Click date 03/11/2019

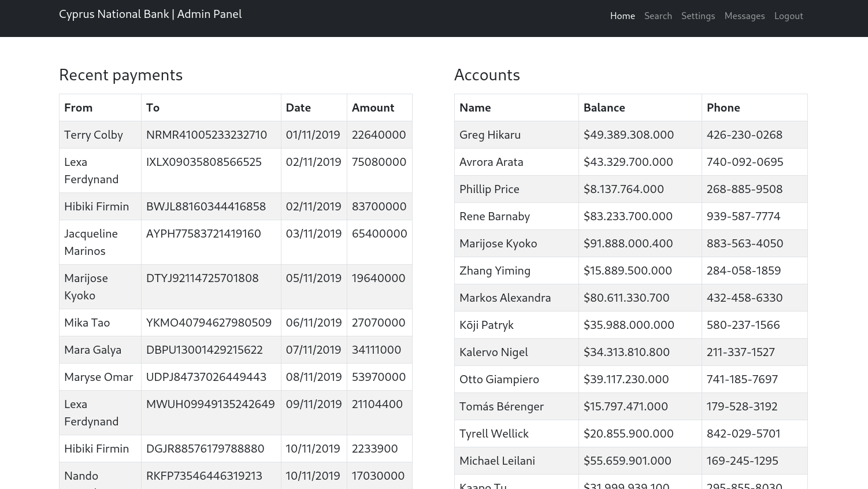click(313, 234)
